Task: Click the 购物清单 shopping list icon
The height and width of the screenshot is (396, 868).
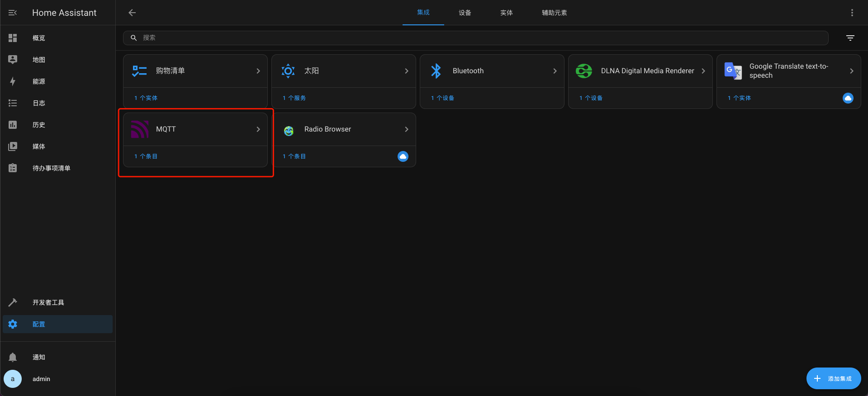Action: [x=139, y=71]
